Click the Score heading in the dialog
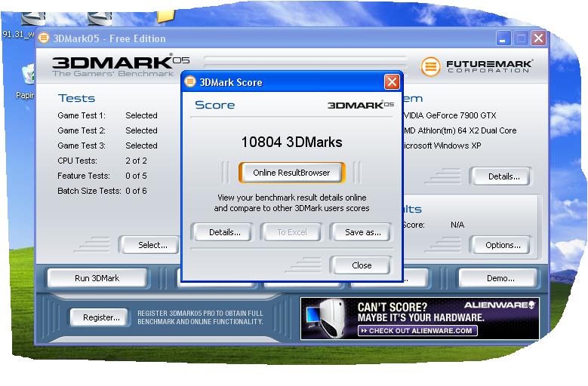The width and height of the screenshot is (588, 386). [x=215, y=105]
